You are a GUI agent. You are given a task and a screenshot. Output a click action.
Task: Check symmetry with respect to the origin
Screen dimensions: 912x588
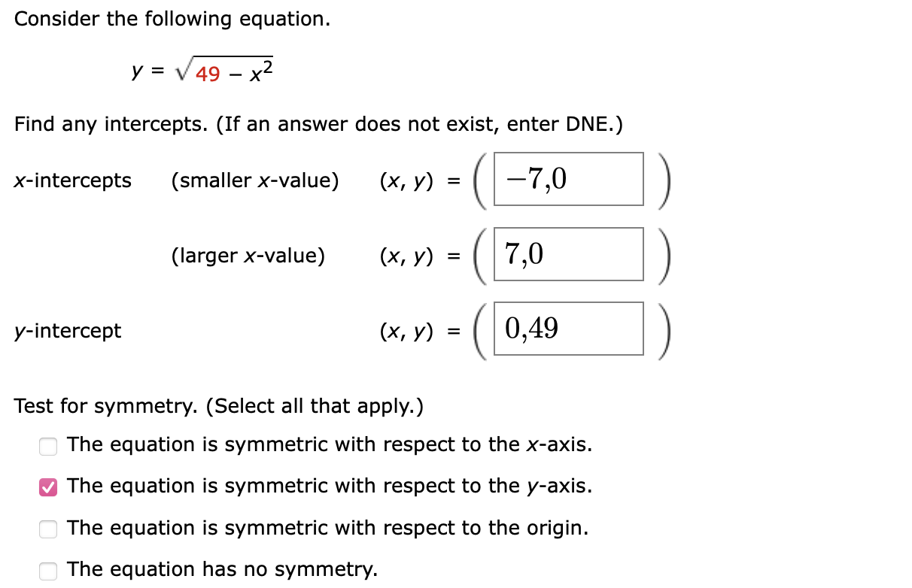[x=48, y=529]
